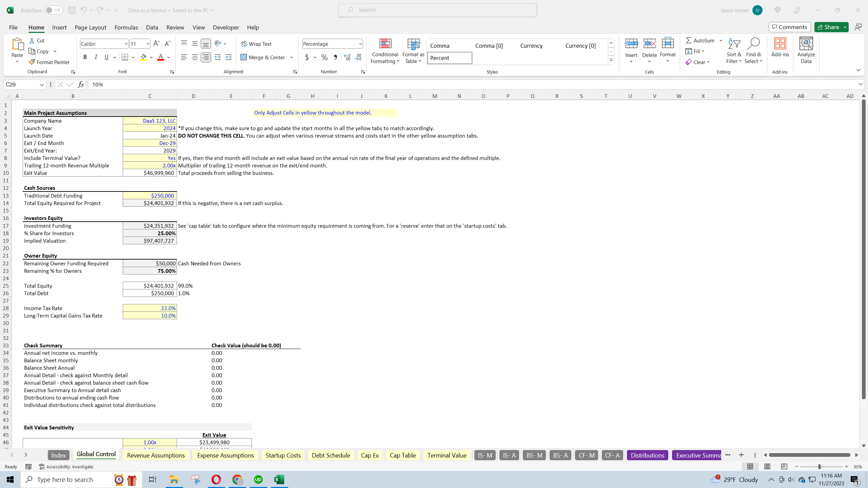Open Conditional Formatting options
The width and height of the screenshot is (868, 488).
pyautogui.click(x=384, y=51)
